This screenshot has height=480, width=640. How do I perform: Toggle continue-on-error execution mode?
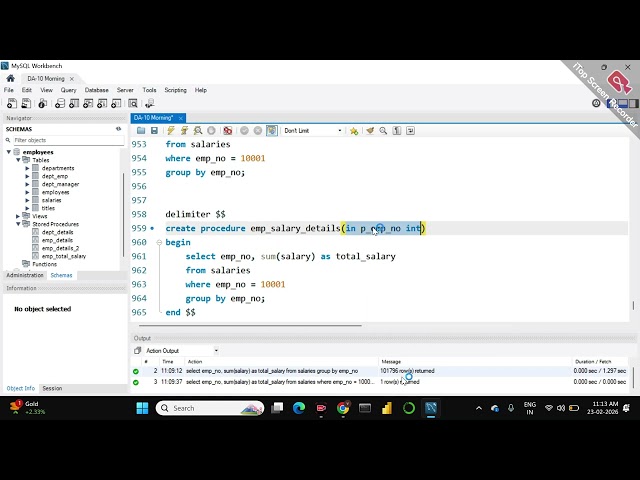click(x=228, y=131)
